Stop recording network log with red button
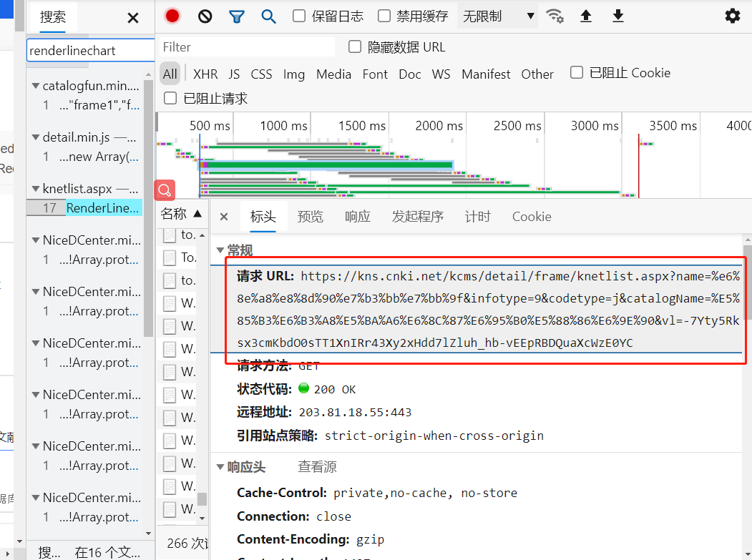This screenshot has height=560, width=752. click(x=172, y=16)
